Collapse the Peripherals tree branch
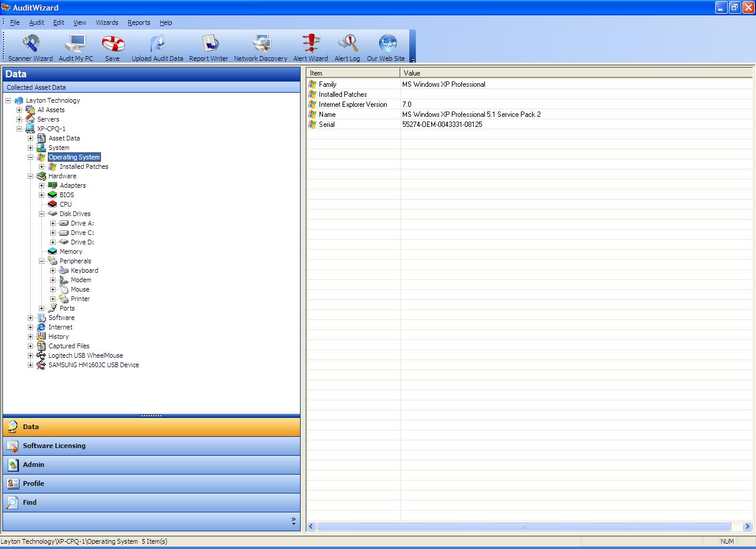 [42, 261]
